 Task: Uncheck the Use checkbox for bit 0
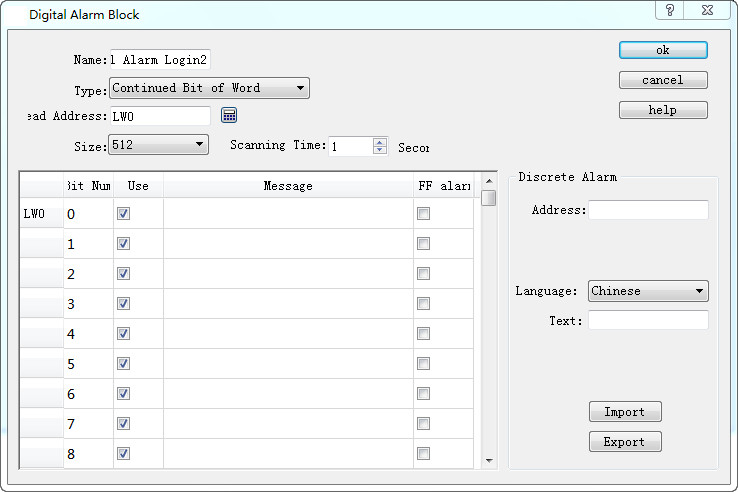123,214
